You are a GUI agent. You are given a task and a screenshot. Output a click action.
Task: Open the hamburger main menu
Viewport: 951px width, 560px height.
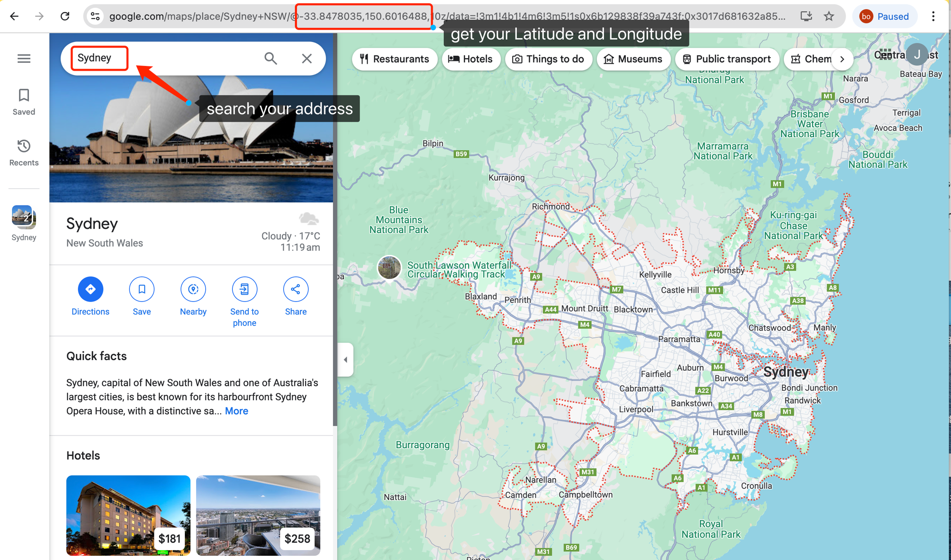point(24,59)
